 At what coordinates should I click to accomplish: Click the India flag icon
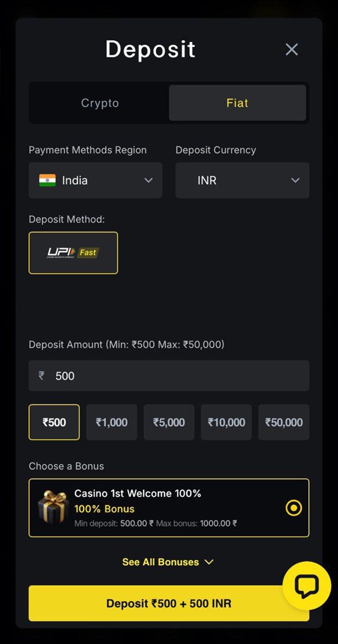(48, 180)
